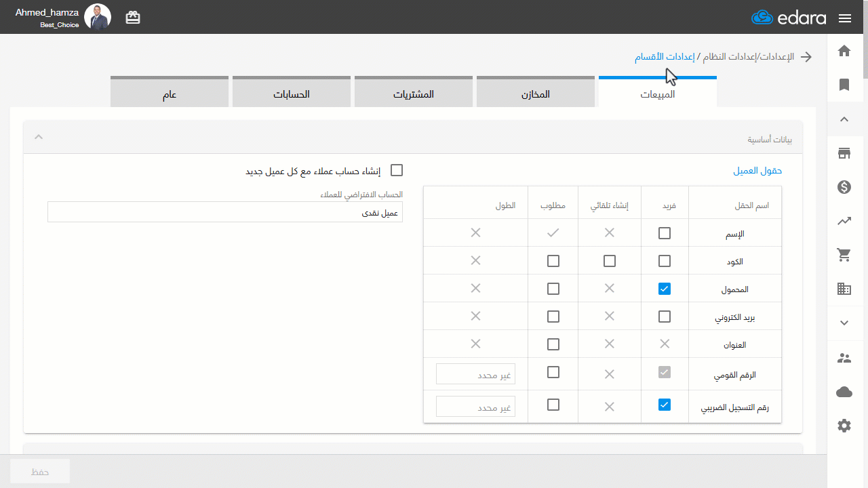Go to Home from the sidebar
Viewport: 868px width, 488px height.
coord(844,51)
